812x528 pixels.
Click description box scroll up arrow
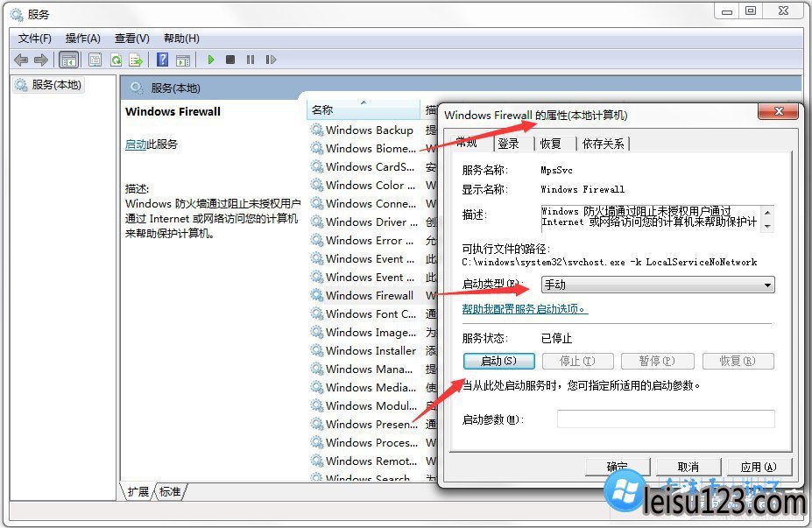(x=768, y=212)
